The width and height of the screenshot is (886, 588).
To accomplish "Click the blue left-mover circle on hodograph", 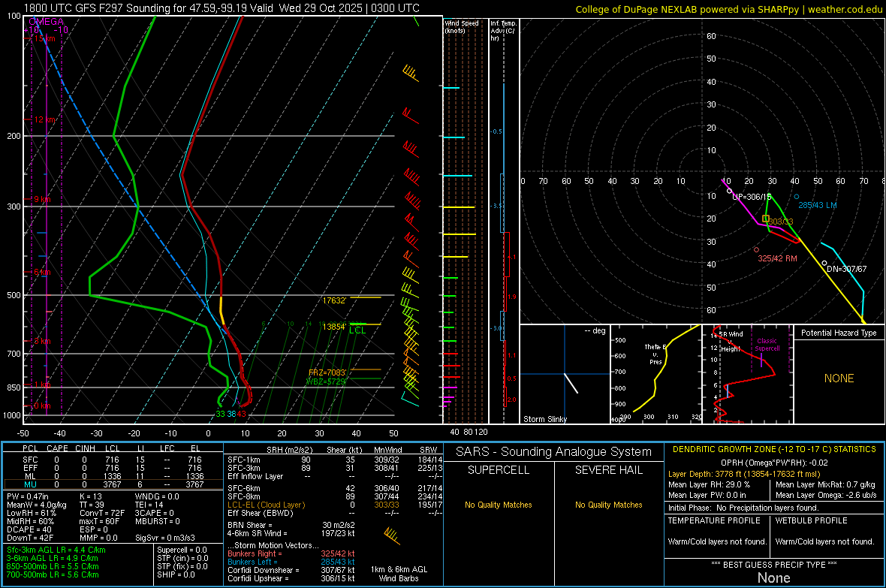I will click(x=796, y=197).
